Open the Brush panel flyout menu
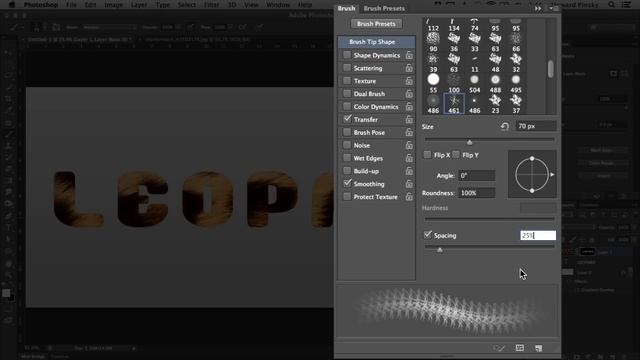Screen dimensions: 640x360 pos(553,8)
